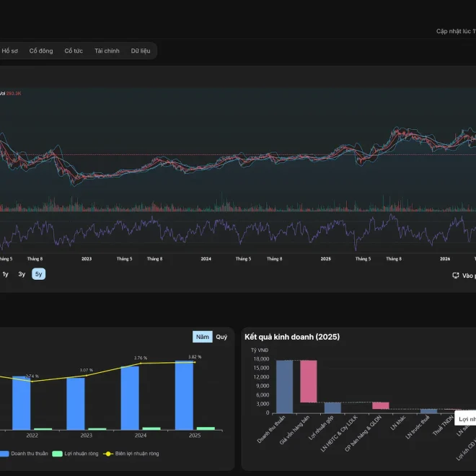Click the Cập nhật lúc timestamp text
The height and width of the screenshot is (476, 476).
click(x=456, y=31)
